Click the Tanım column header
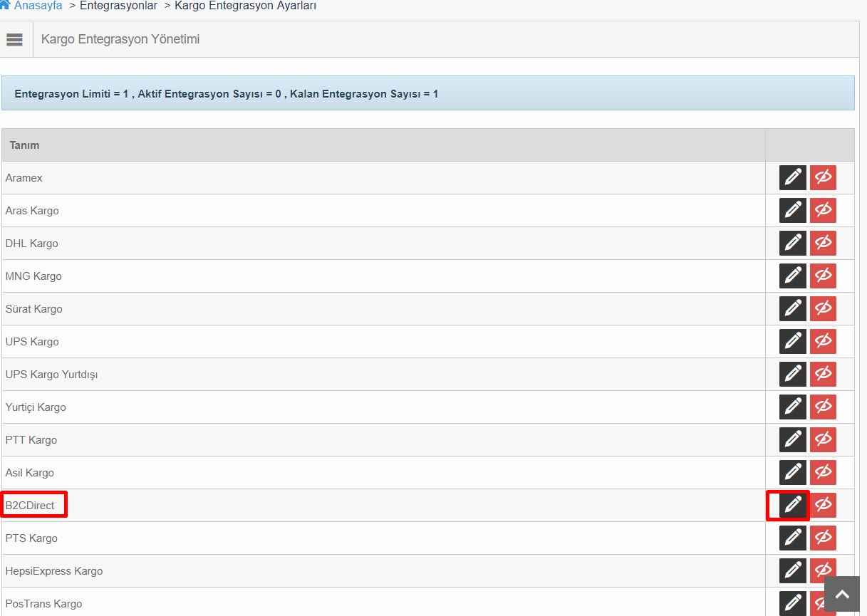 (24, 145)
